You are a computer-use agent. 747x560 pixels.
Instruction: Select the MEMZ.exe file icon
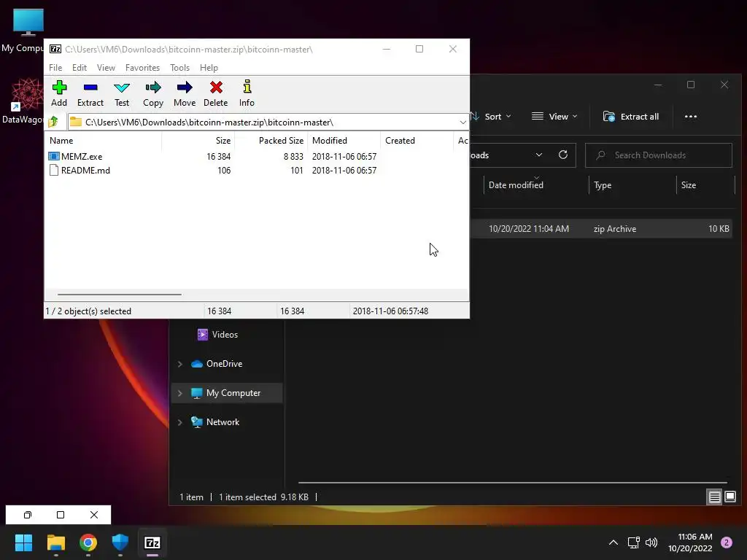[x=54, y=156]
